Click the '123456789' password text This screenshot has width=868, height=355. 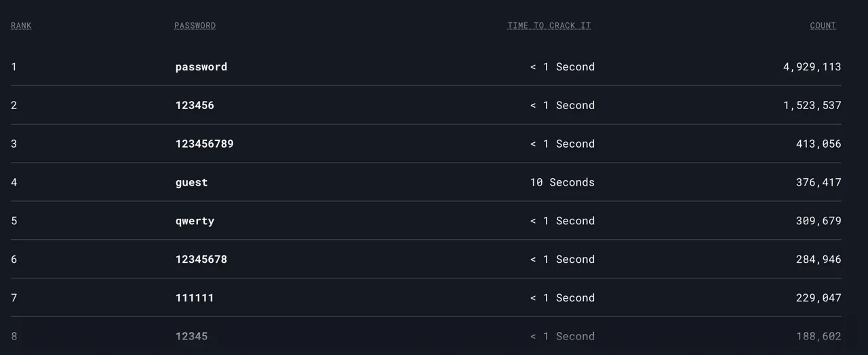[x=204, y=144]
